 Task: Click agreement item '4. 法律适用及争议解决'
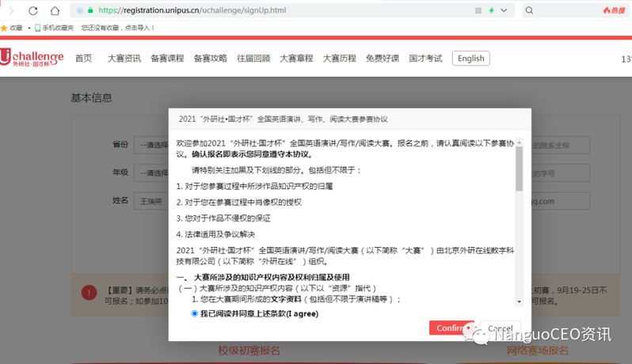pos(215,234)
